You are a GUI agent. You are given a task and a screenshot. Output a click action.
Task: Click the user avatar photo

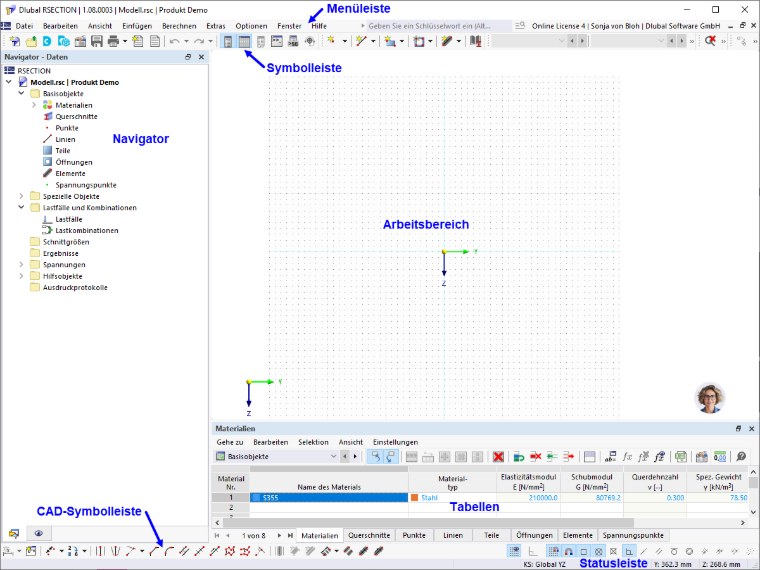(710, 397)
